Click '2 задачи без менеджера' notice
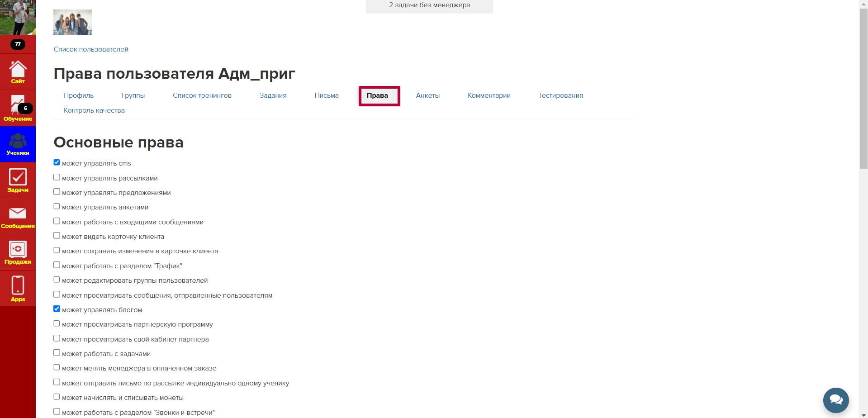This screenshot has width=868, height=418. (x=429, y=5)
